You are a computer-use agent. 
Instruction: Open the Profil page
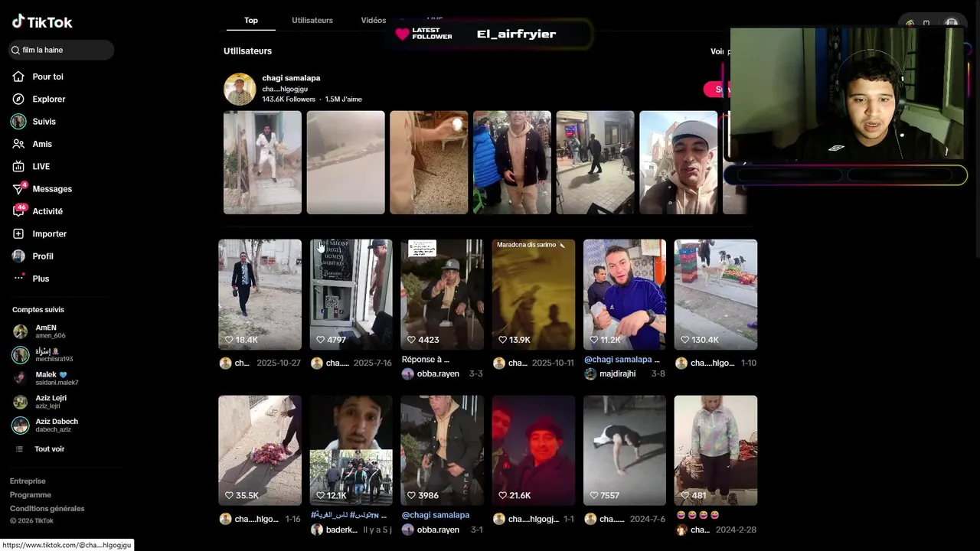(x=43, y=256)
